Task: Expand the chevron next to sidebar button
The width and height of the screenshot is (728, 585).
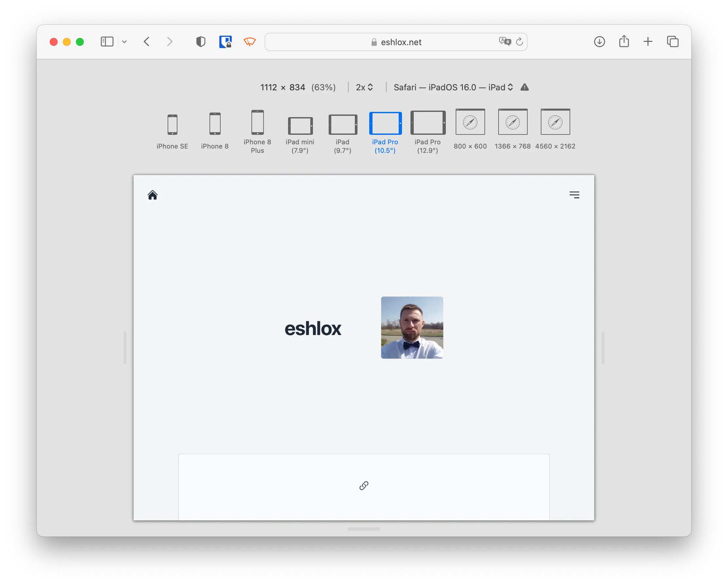Action: [125, 42]
